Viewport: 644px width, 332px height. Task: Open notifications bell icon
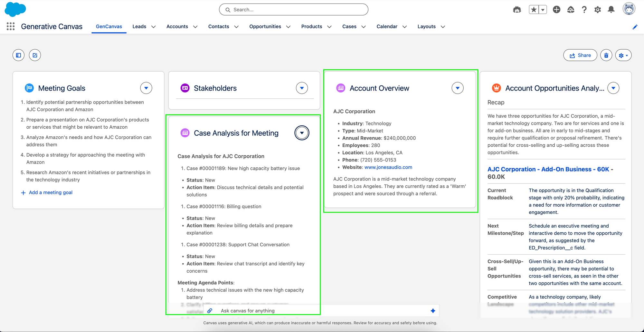[611, 10]
